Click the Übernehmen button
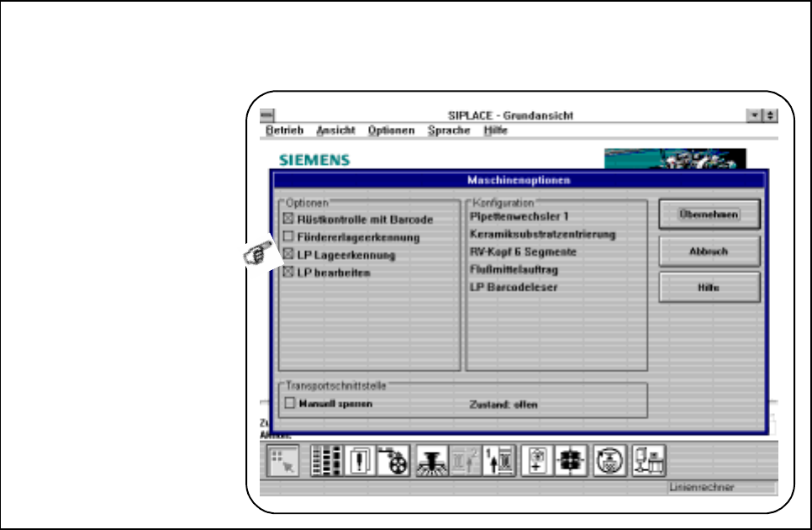 click(709, 214)
